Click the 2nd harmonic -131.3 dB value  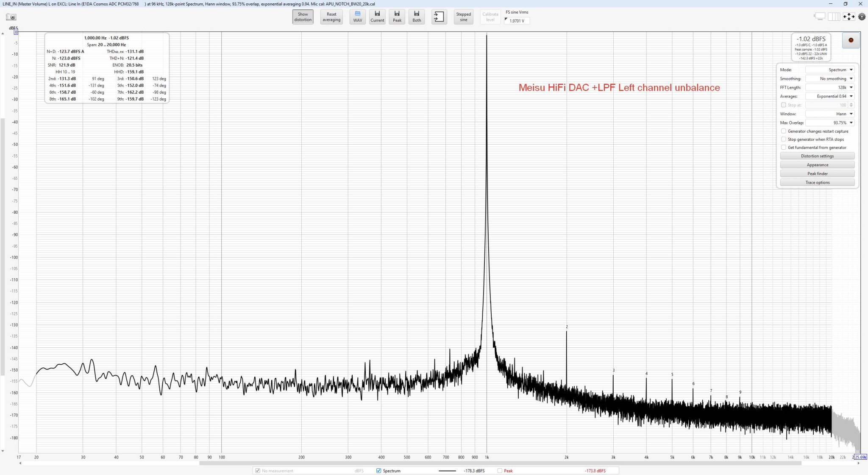click(x=67, y=78)
